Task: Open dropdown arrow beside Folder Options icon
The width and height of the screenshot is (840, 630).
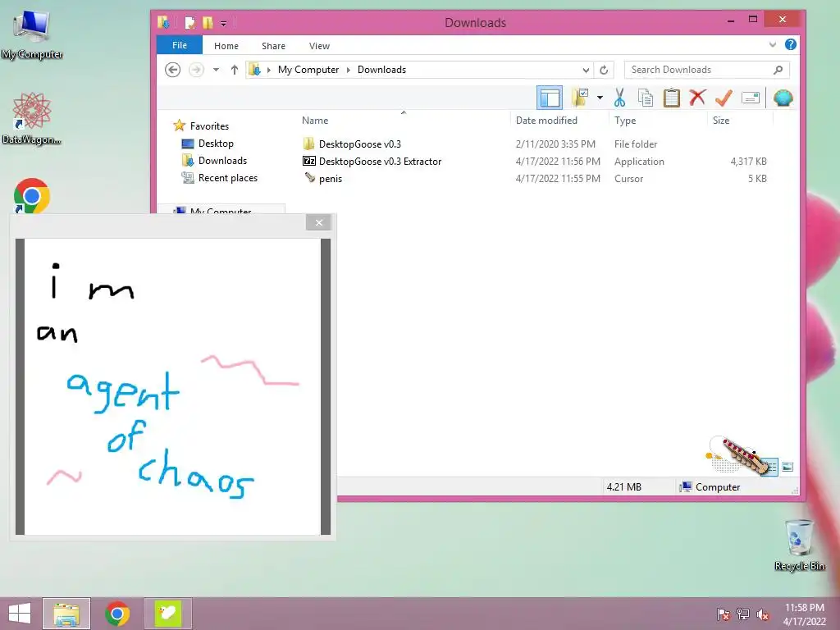Action: tap(600, 98)
